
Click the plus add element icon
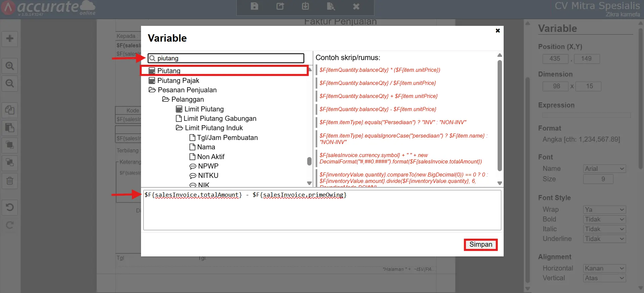(x=10, y=39)
